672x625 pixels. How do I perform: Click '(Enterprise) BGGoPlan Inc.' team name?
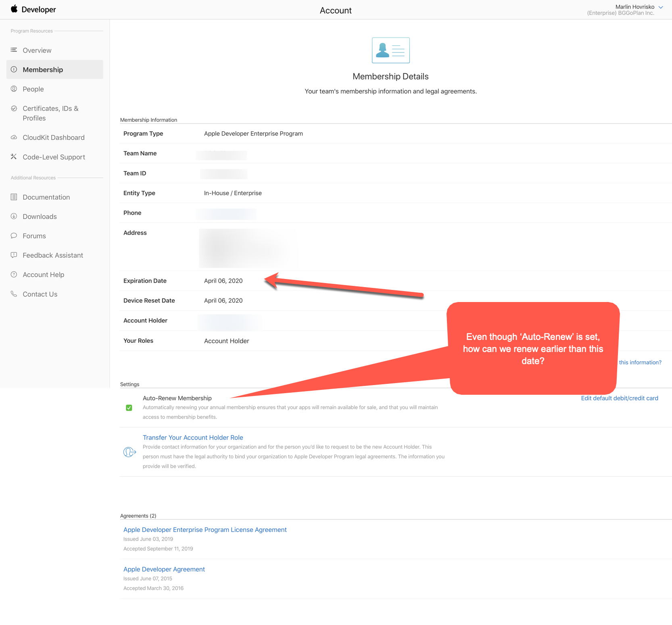tap(620, 13)
